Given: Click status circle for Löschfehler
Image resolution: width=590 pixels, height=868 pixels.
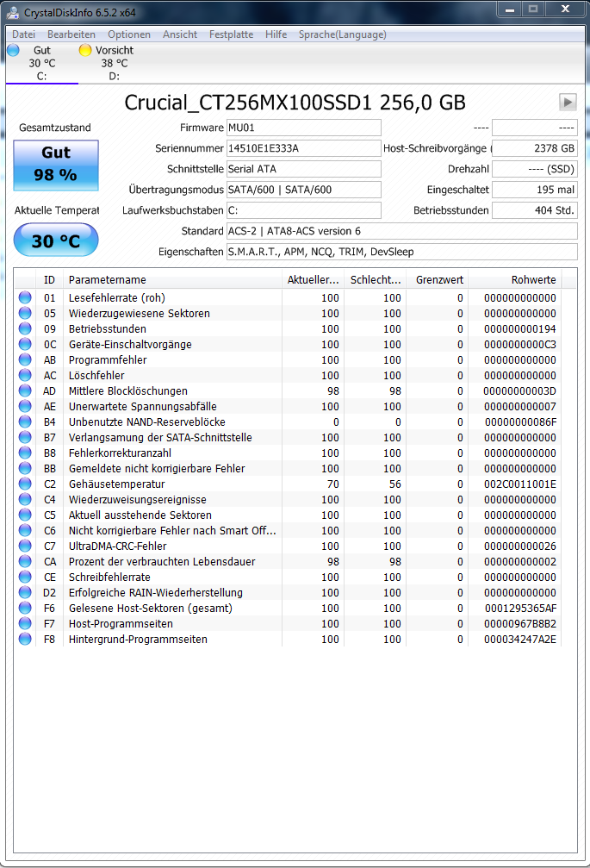Looking at the screenshot, I should point(25,375).
